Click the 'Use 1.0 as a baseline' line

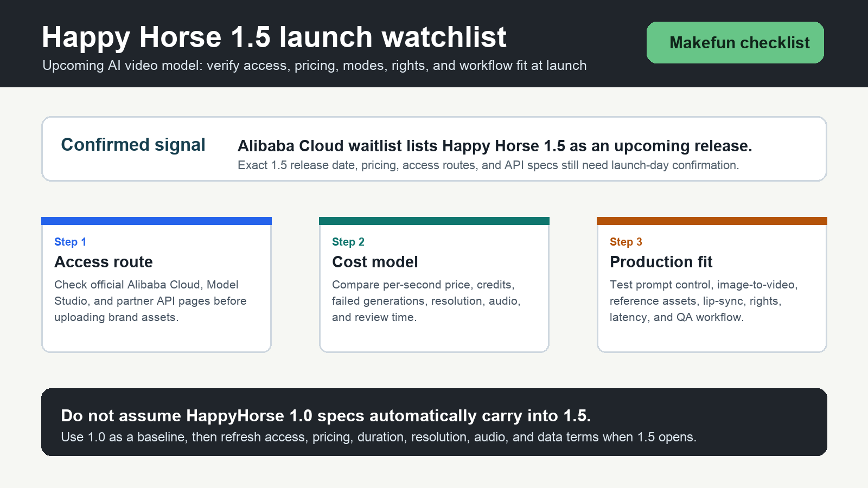(379, 437)
